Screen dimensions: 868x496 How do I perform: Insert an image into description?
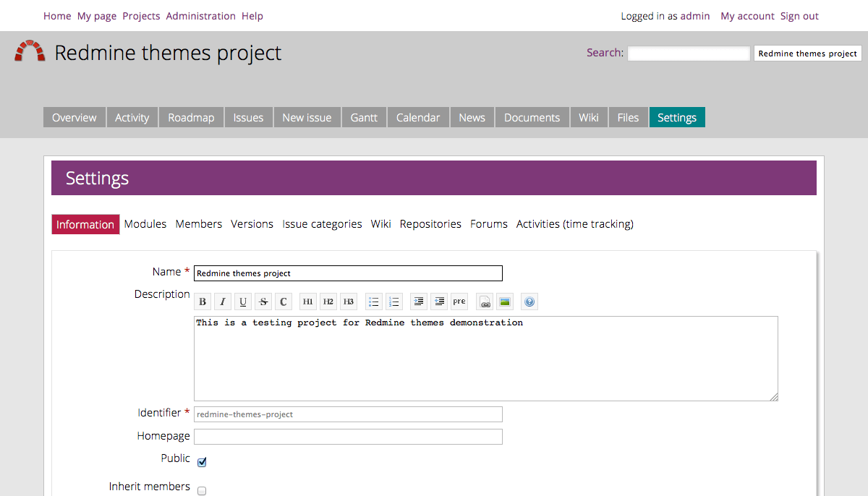pos(505,302)
